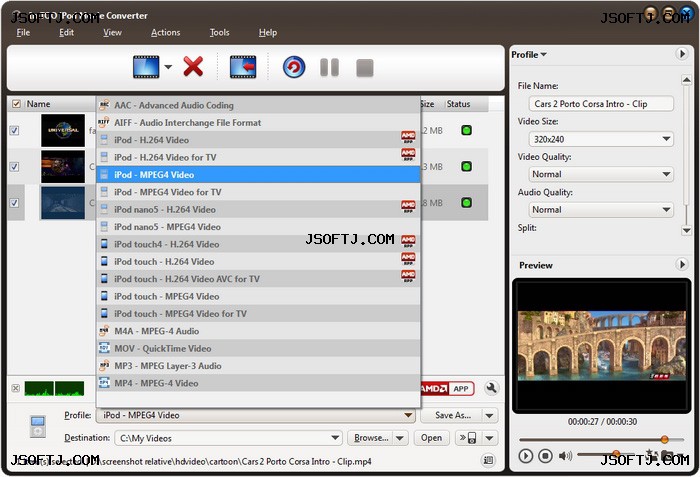700x477 pixels.
Task: Click the Browse button
Action: point(371,438)
